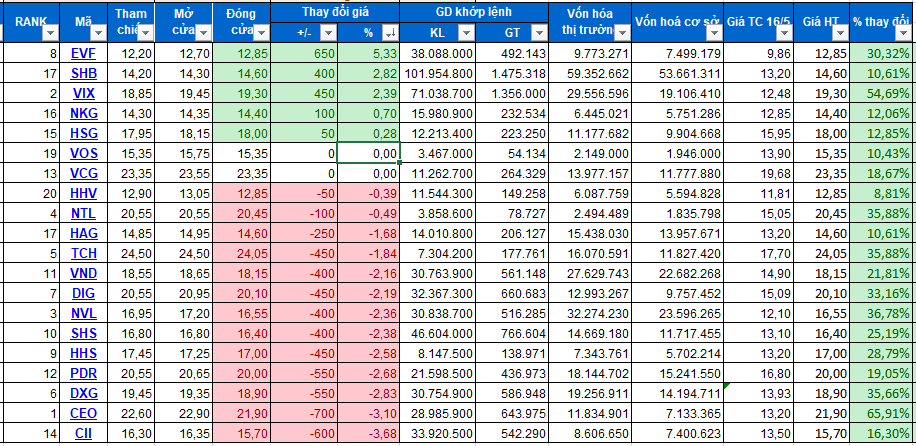
Task: Open the GT column filter dropdown
Action: click(540, 33)
